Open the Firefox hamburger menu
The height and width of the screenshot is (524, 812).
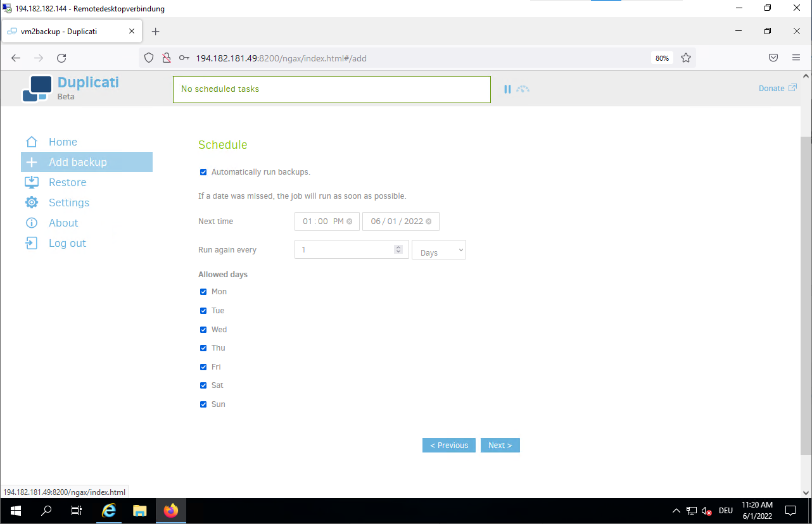pyautogui.click(x=796, y=58)
